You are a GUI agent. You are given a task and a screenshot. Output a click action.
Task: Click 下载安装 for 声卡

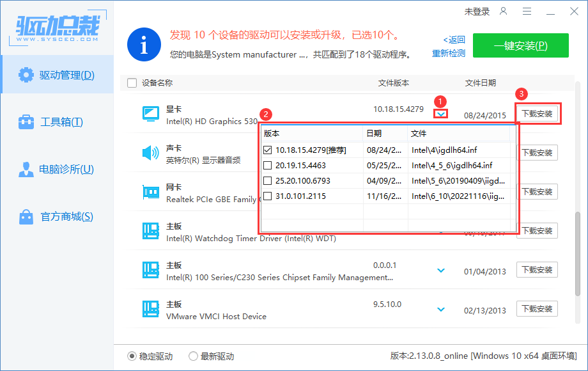[537, 153]
